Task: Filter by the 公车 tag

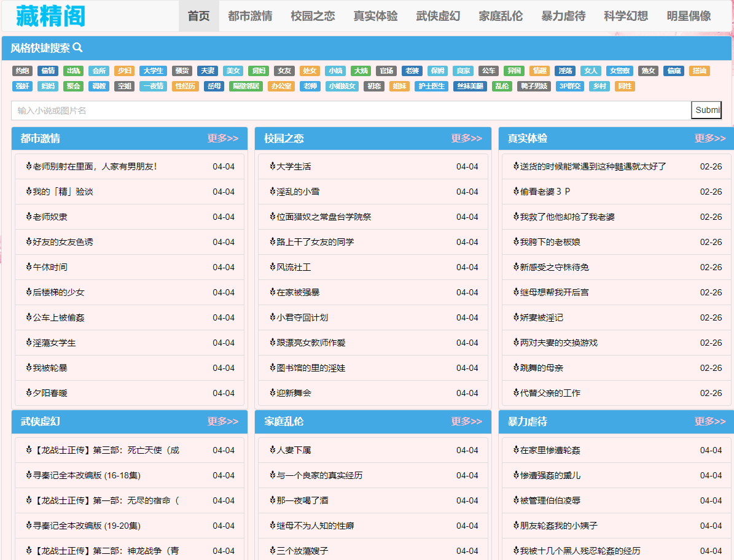Action: pyautogui.click(x=489, y=71)
